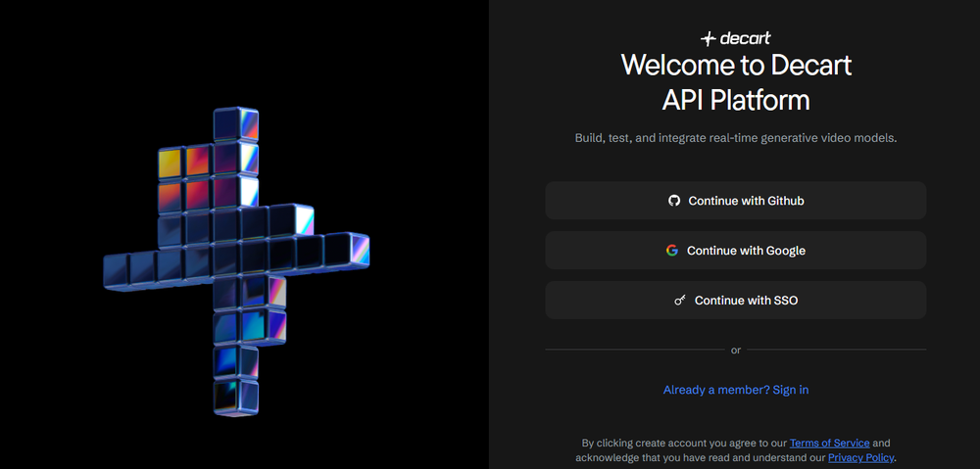The image size is (980, 469).
Task: Click the Continue with Google button
Action: 736,251
